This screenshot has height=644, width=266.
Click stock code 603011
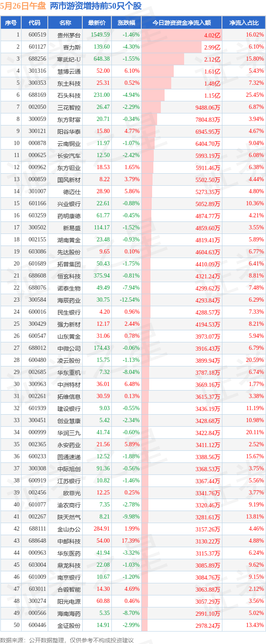point(37,589)
